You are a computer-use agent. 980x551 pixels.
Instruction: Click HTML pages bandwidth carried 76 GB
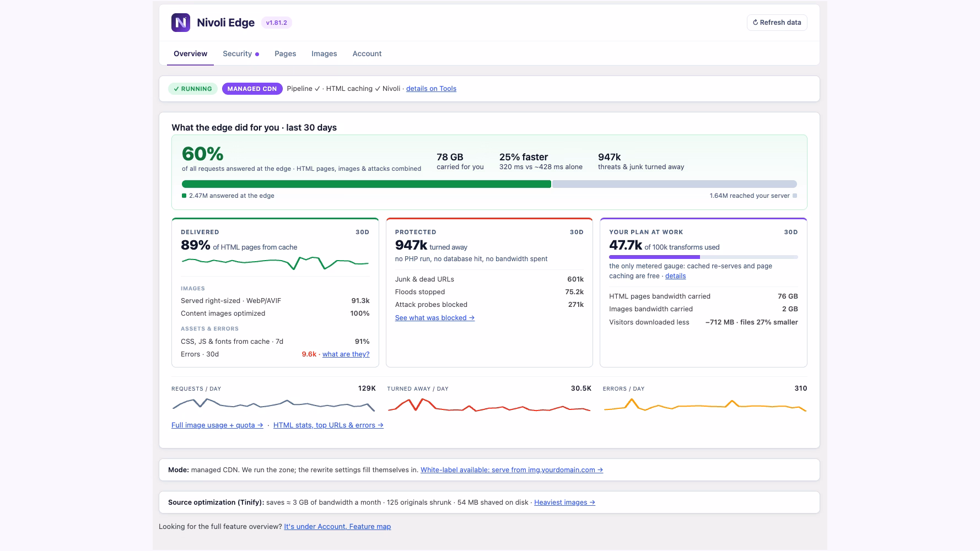click(x=703, y=296)
